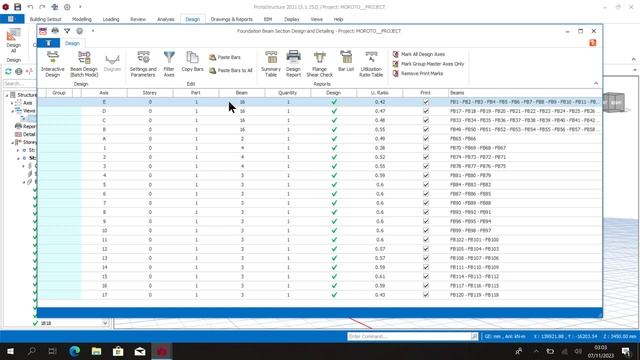Click Design All in main window

click(13, 41)
